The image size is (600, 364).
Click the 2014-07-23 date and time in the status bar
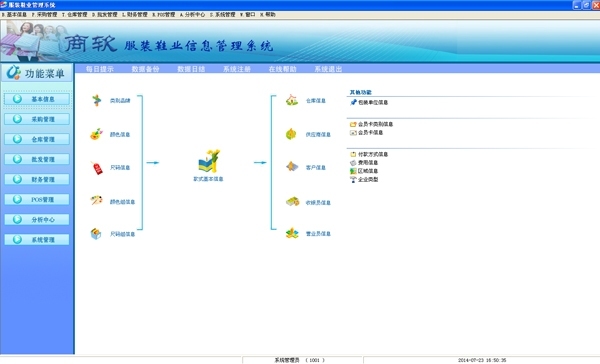(x=482, y=360)
